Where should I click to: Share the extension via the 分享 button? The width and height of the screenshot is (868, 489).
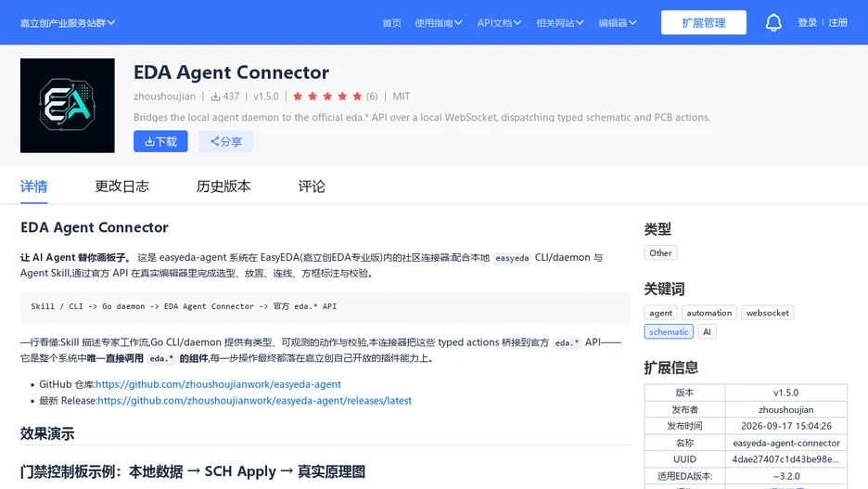(x=226, y=141)
